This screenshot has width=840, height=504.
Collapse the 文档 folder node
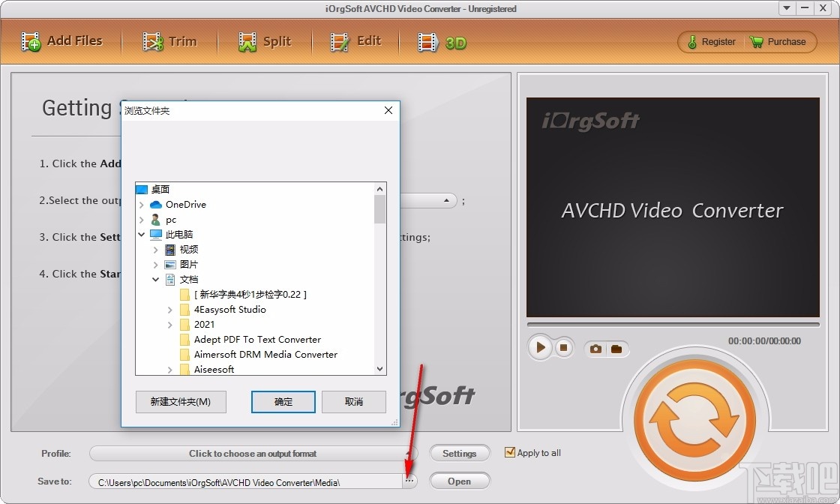(x=155, y=279)
